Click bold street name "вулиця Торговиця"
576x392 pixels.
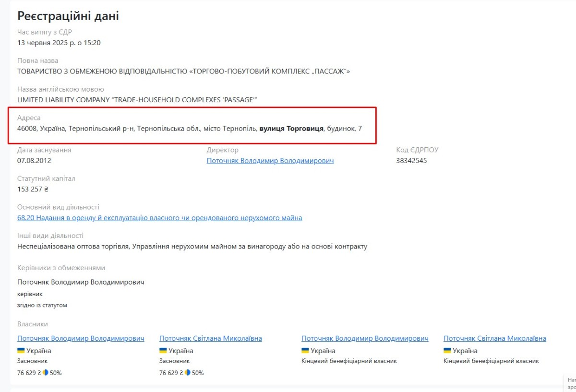click(x=291, y=129)
